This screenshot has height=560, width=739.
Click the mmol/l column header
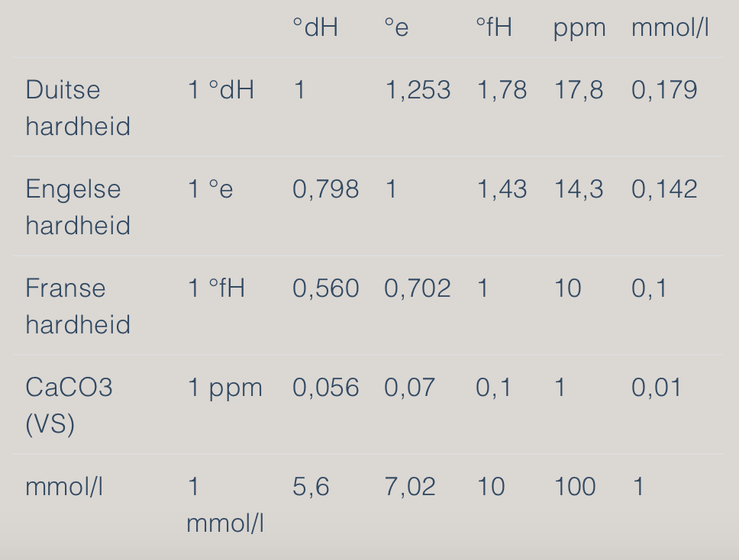[x=670, y=28]
